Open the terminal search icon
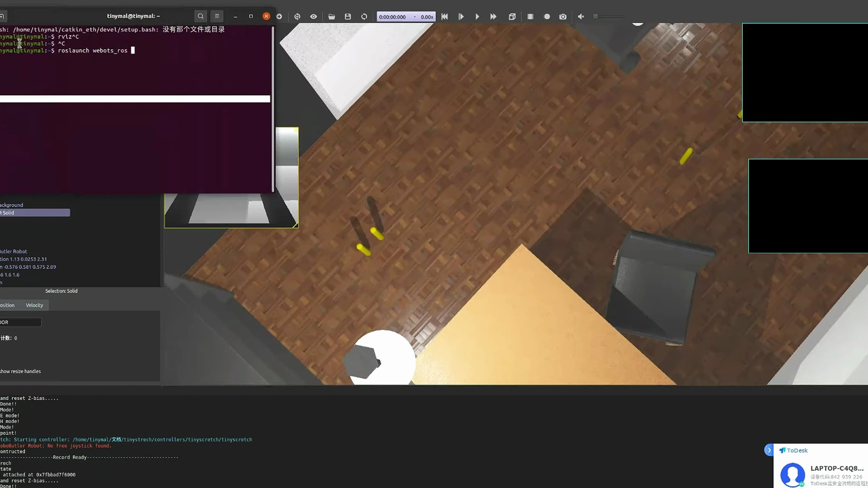The width and height of the screenshot is (868, 488). coord(201,16)
